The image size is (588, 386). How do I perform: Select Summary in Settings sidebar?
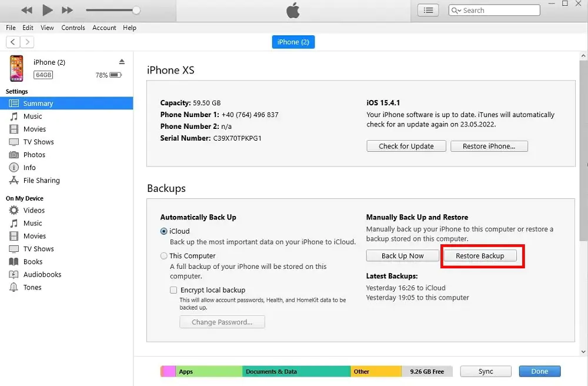coord(67,104)
